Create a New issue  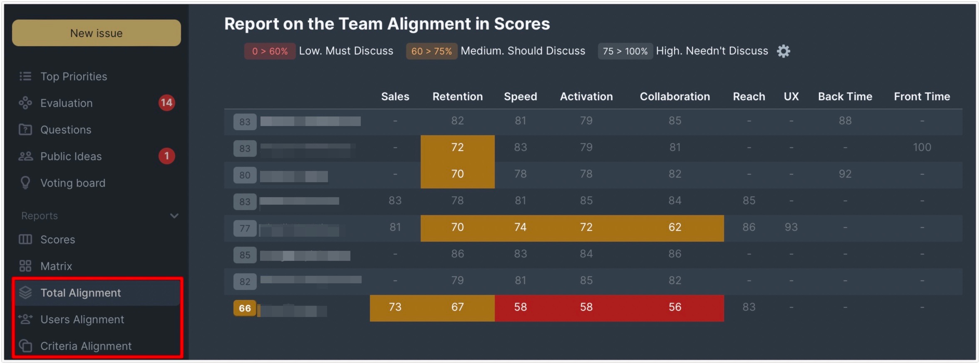[x=97, y=33]
